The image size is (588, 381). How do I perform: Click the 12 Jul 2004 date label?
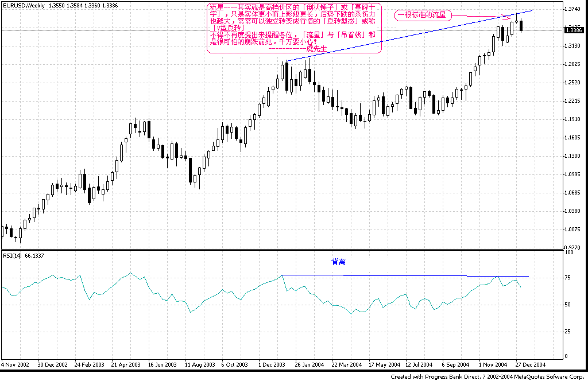click(419, 364)
